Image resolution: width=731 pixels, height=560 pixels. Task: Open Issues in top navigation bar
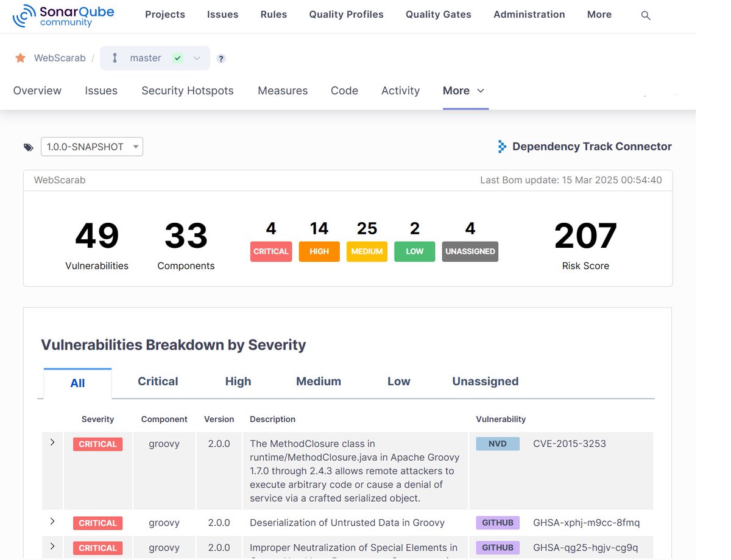click(x=223, y=15)
